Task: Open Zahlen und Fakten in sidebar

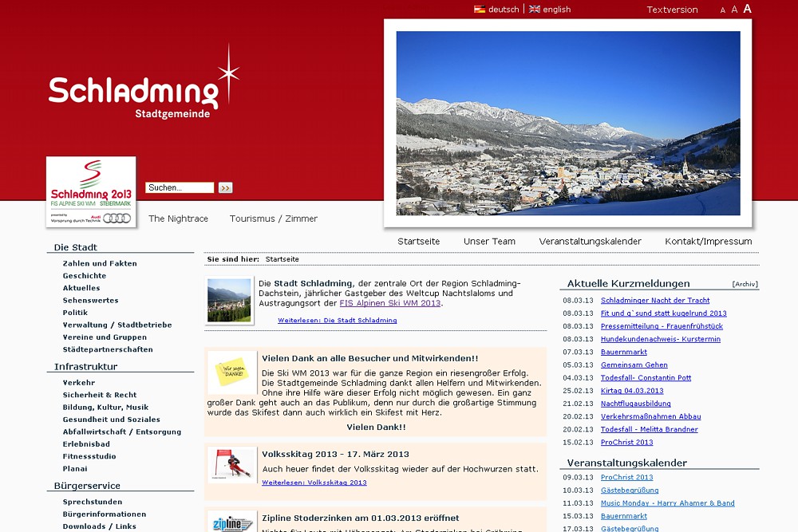Action: pos(100,263)
